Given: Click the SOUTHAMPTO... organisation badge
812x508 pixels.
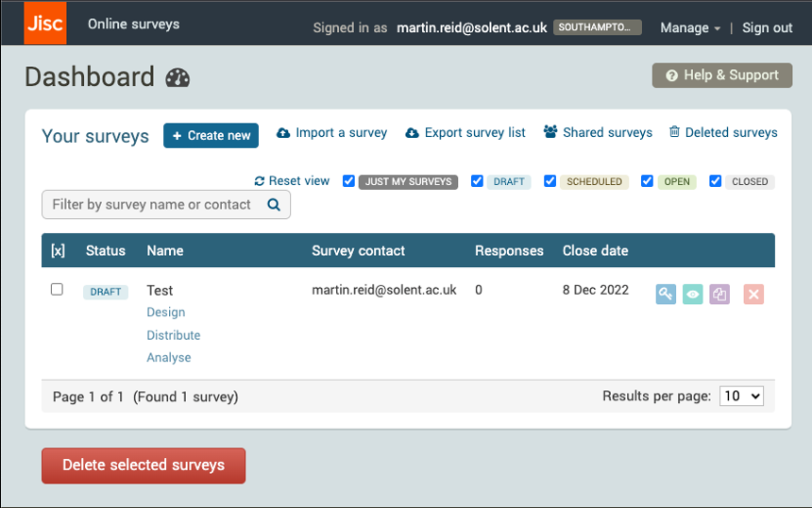Looking at the screenshot, I should pos(598,27).
